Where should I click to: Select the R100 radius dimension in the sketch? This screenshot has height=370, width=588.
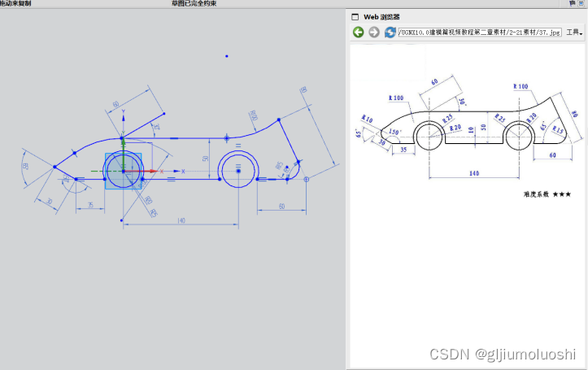click(x=254, y=115)
